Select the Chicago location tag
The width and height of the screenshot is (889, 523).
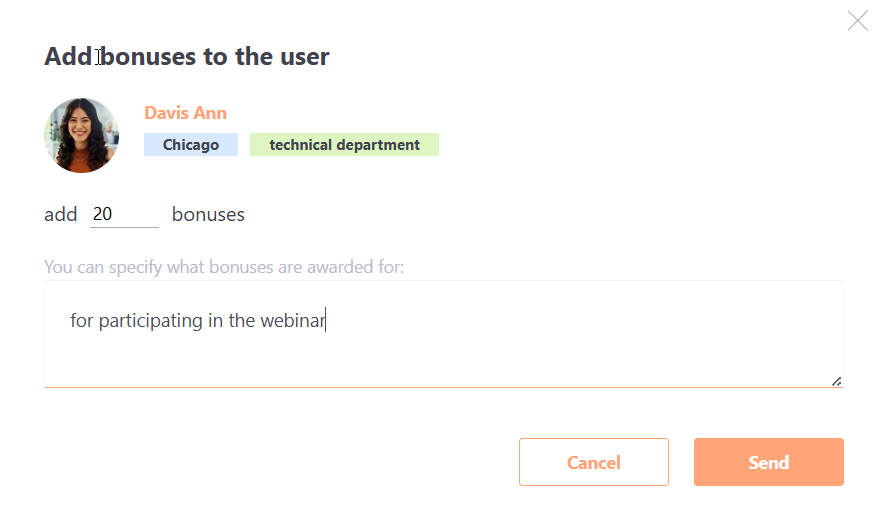point(191,145)
